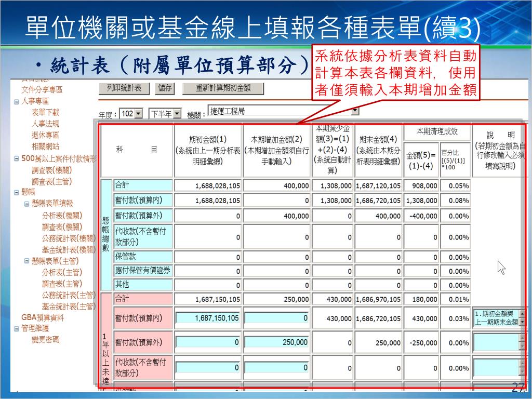Open 調查表(主管) under 懸帳表單(主管)

tap(62, 284)
